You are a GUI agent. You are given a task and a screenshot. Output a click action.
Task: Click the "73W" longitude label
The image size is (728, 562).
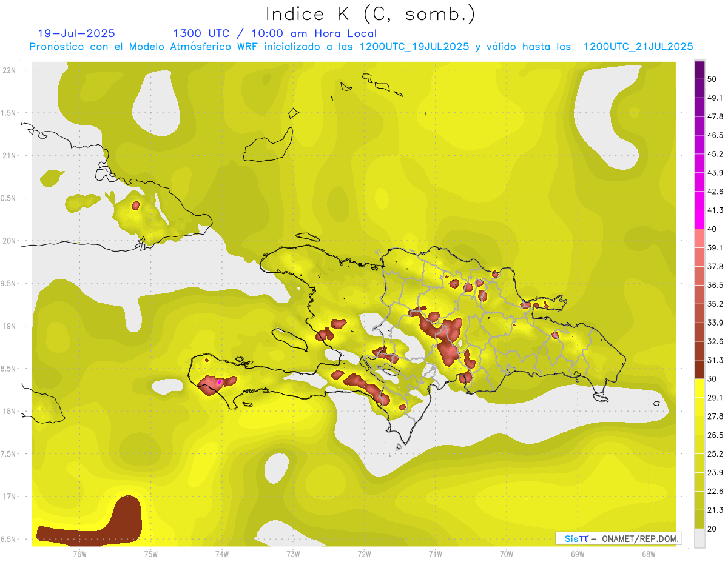293,554
